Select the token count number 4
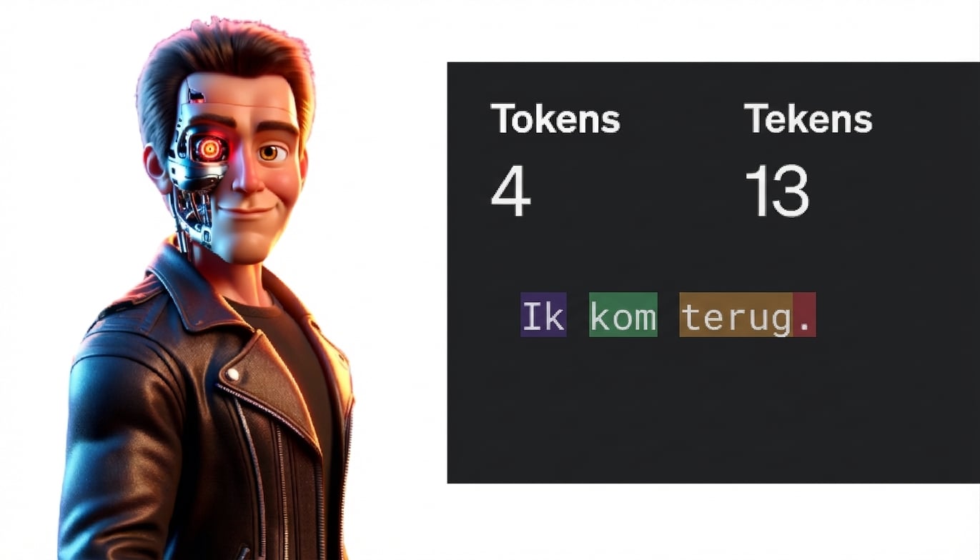Image resolution: width=980 pixels, height=560 pixels. [x=511, y=191]
